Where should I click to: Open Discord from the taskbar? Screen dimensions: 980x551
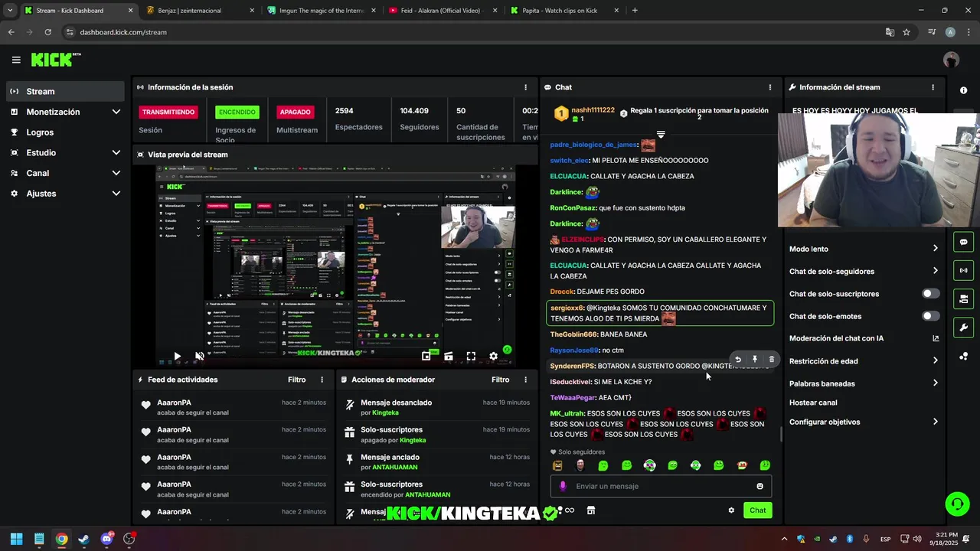pos(106,539)
